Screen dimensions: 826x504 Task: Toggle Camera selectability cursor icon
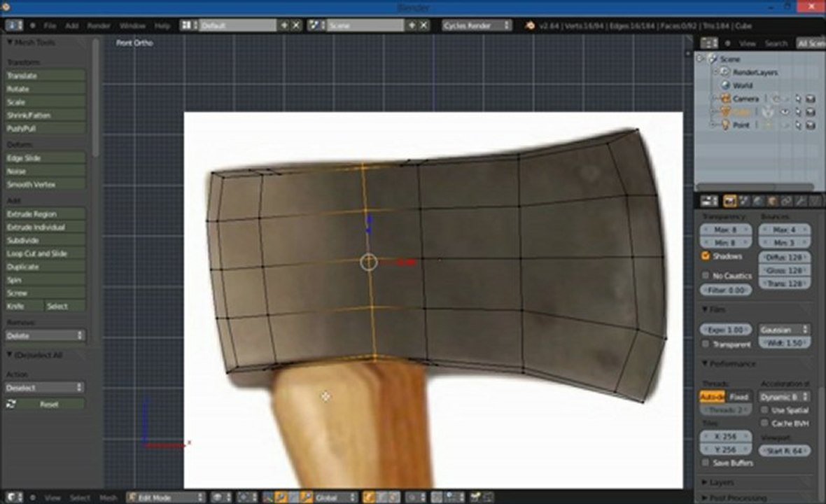pyautogui.click(x=797, y=99)
